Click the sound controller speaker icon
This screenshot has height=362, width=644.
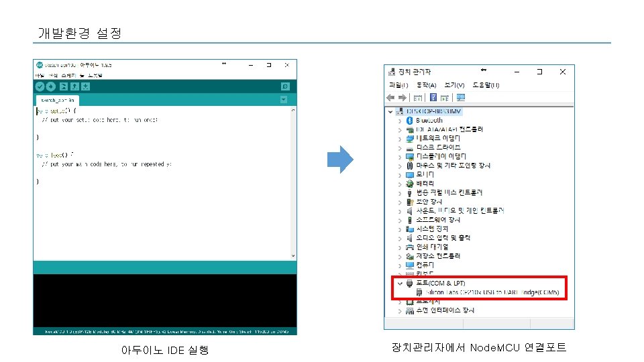point(409,211)
